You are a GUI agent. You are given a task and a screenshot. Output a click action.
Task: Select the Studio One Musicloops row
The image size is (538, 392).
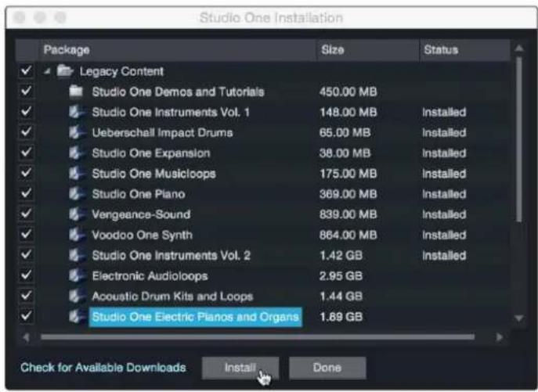[x=264, y=174]
